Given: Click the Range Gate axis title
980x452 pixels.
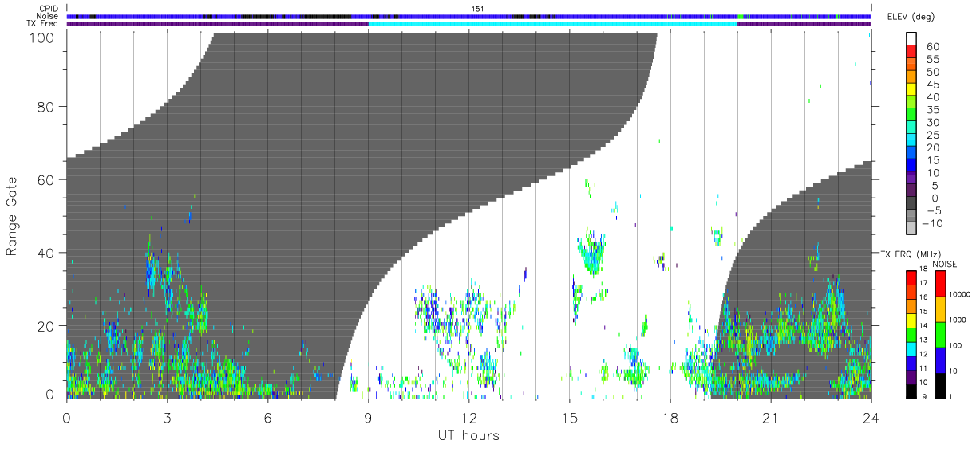Looking at the screenshot, I should point(12,216).
